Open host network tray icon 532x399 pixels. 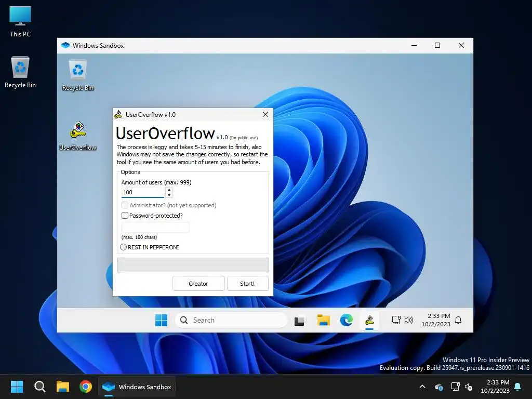[x=455, y=387]
